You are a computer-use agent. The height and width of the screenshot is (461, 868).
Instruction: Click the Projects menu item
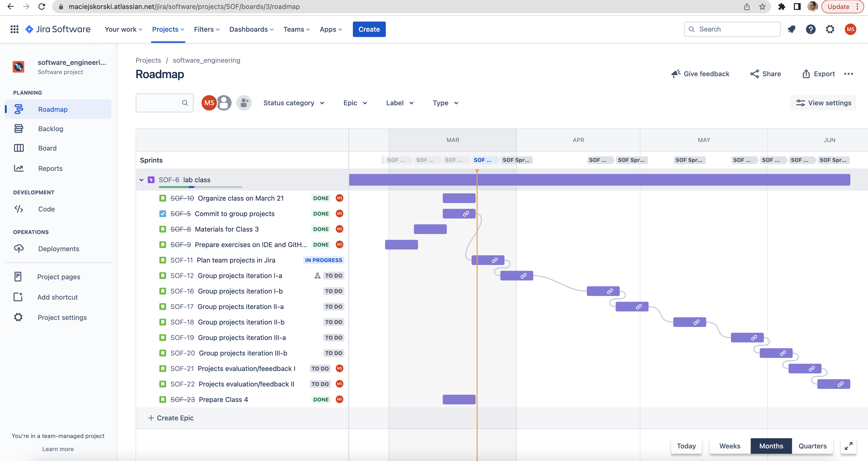point(169,29)
